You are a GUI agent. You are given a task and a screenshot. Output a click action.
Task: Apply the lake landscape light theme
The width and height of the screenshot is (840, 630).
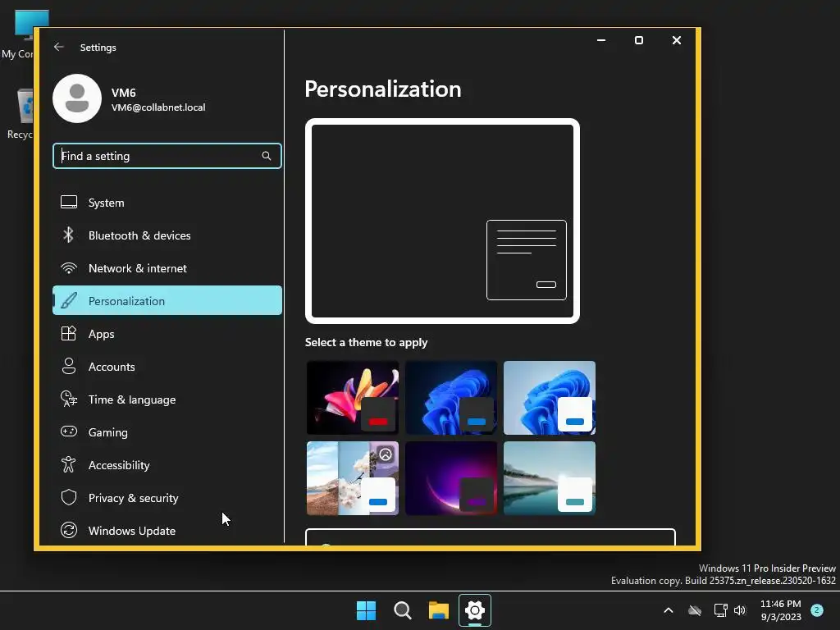pyautogui.click(x=550, y=478)
